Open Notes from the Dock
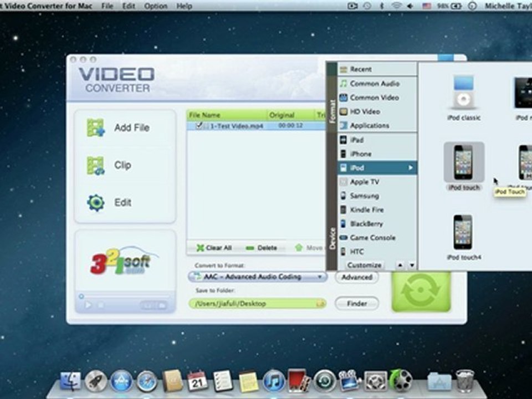Viewport: 532px width, 399px height. tap(248, 381)
